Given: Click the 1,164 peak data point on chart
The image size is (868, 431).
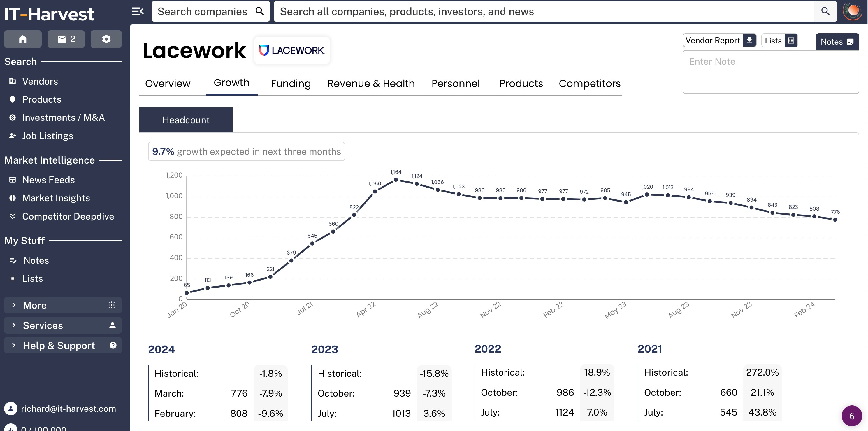Looking at the screenshot, I should [x=396, y=180].
